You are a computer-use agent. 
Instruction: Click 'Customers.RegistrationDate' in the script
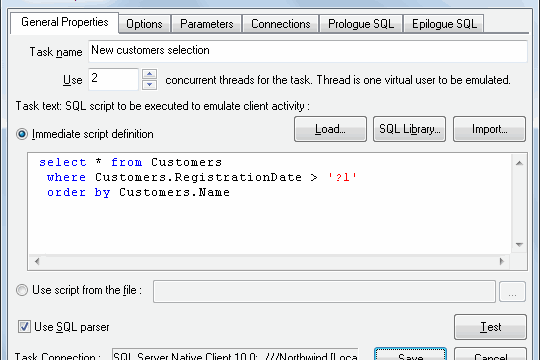point(198,177)
